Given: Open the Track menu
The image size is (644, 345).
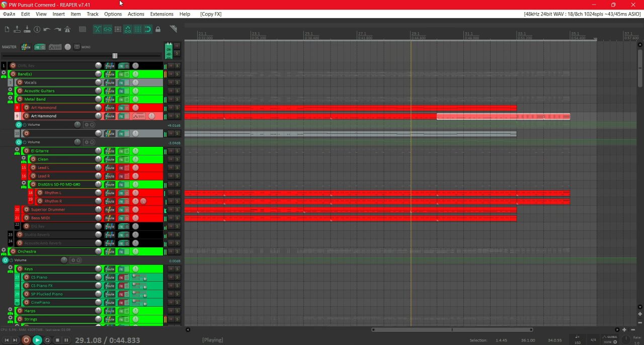Looking at the screenshot, I should [93, 14].
